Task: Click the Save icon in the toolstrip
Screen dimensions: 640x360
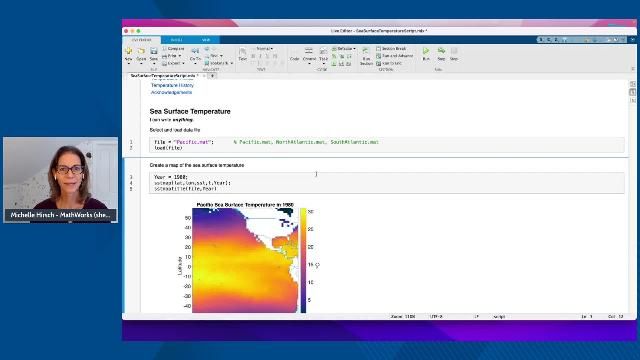Action: [x=153, y=53]
